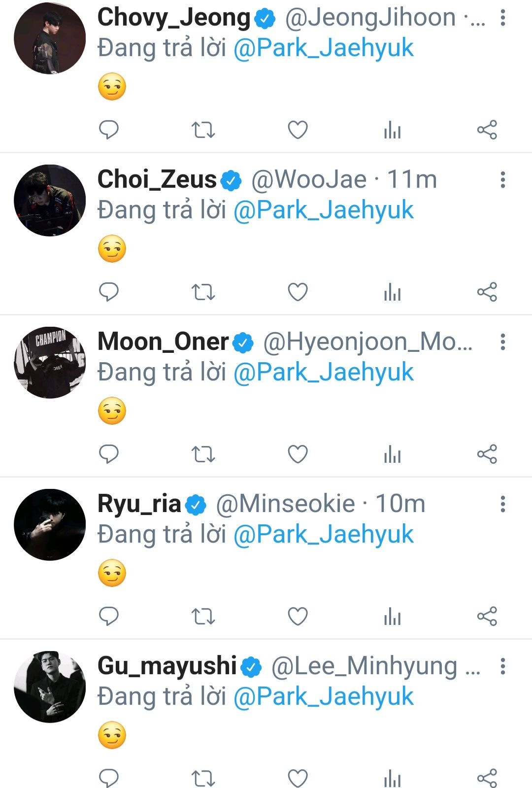Open the Ryu_ria display name
This screenshot has width=532, height=788.
[139, 504]
